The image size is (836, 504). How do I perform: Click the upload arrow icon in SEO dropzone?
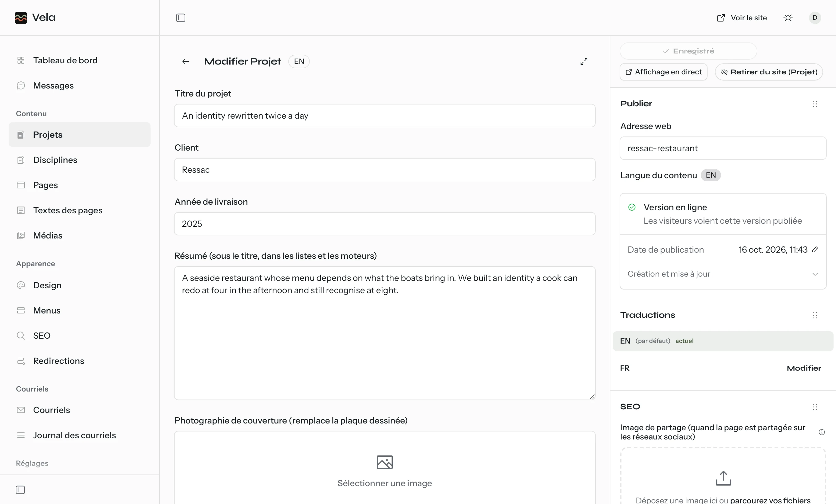coord(723,478)
